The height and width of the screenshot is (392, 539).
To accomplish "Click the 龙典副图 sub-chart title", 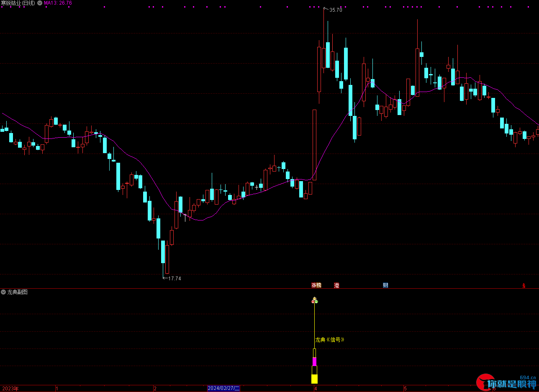I will coord(17,292).
